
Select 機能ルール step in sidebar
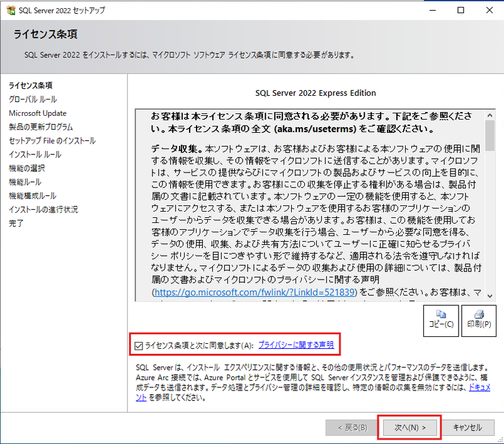tap(25, 182)
